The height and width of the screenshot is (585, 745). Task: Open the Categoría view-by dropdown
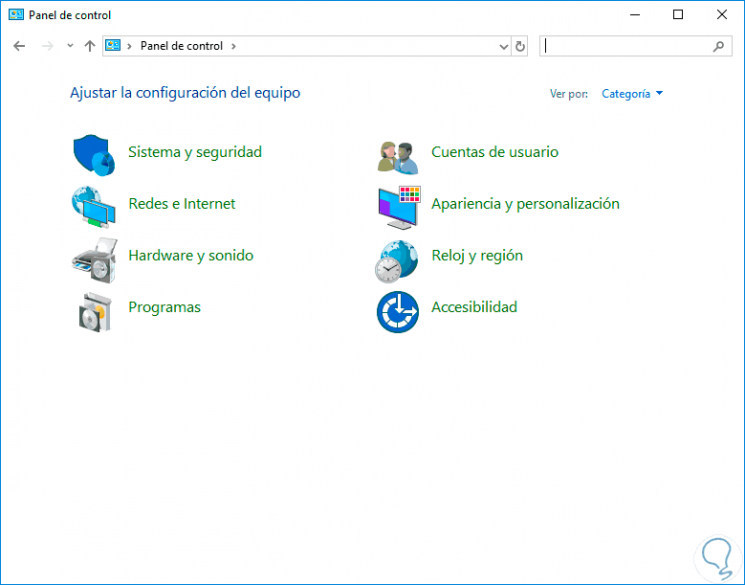pyautogui.click(x=632, y=94)
